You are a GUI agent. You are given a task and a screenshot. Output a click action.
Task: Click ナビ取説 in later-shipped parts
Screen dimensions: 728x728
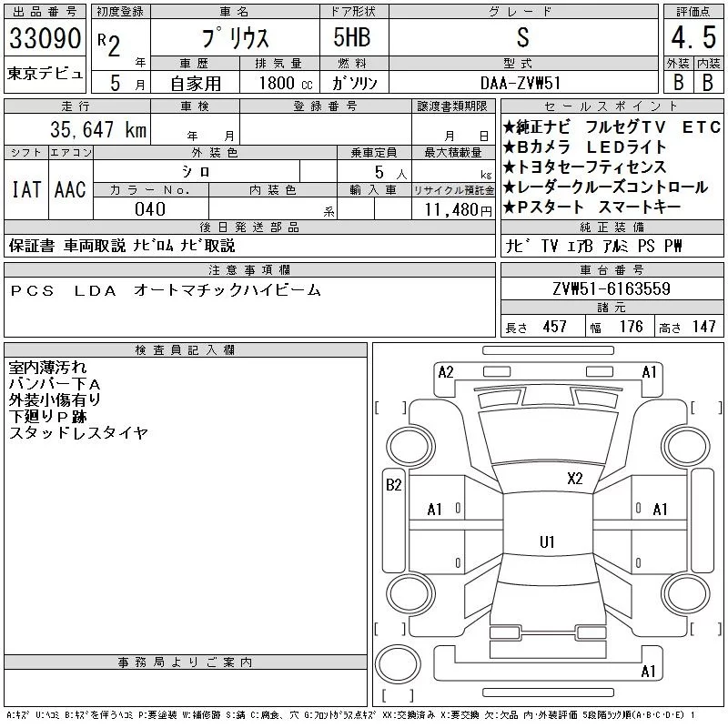(x=207, y=246)
